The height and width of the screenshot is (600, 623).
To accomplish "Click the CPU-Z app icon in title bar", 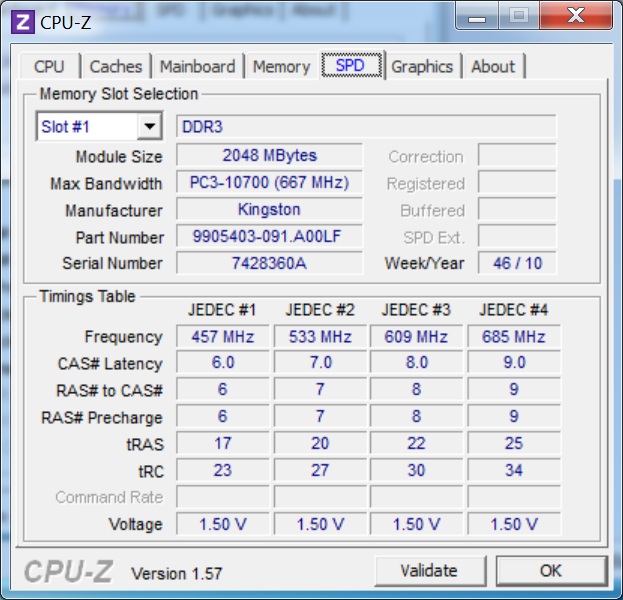I will [23, 22].
